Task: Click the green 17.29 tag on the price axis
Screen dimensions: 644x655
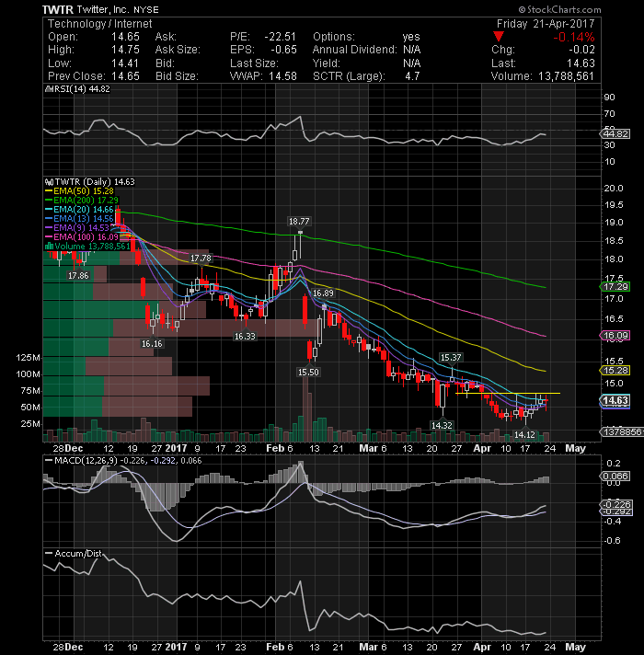Action: (615, 287)
